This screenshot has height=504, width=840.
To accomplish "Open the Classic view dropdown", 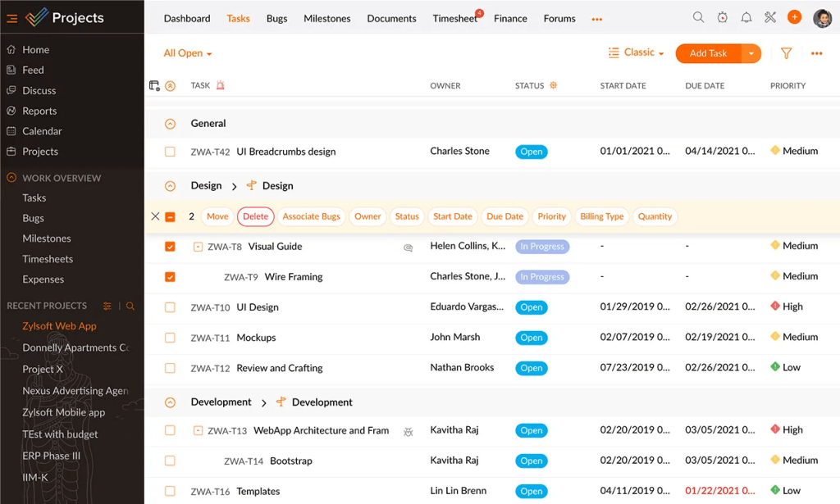I will tap(636, 52).
